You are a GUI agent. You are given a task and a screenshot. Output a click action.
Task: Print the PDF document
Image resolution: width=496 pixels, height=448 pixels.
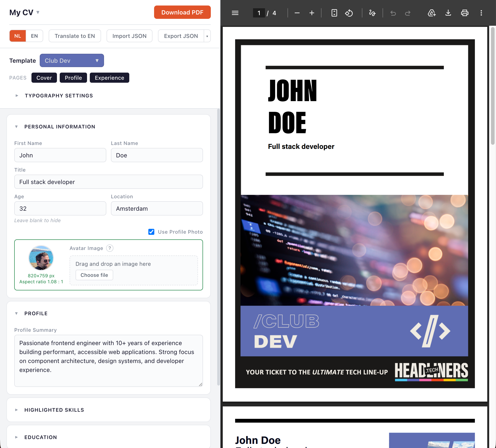[465, 13]
